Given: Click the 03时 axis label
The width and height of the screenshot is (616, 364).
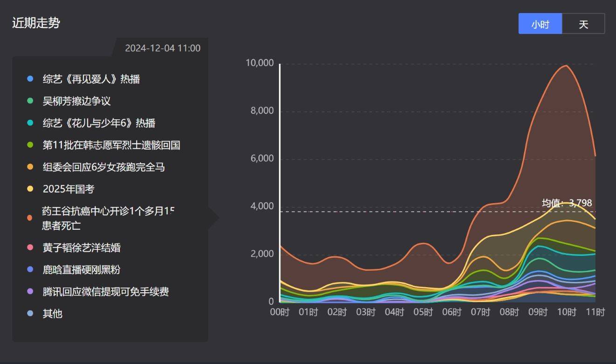Looking at the screenshot, I should tap(366, 312).
